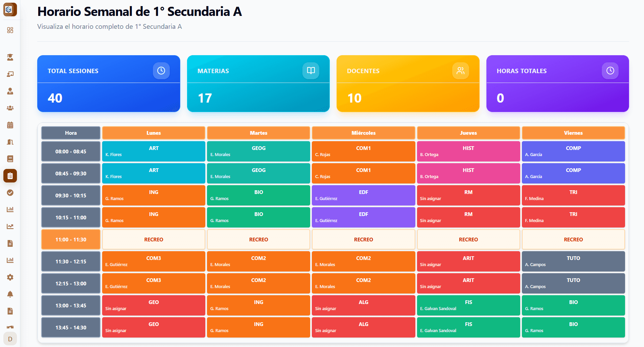Click the people icon on Docentes card

461,71
